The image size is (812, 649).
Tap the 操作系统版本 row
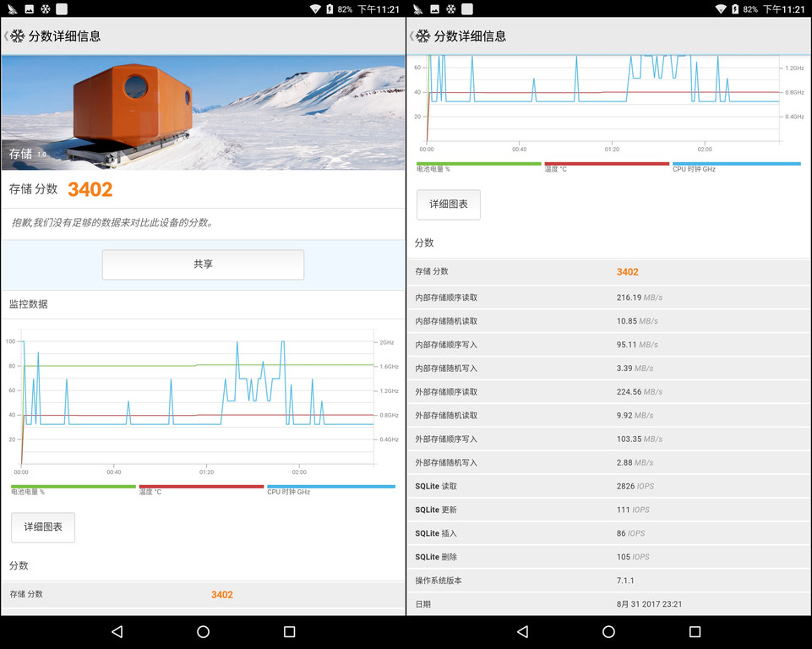pyautogui.click(x=608, y=581)
